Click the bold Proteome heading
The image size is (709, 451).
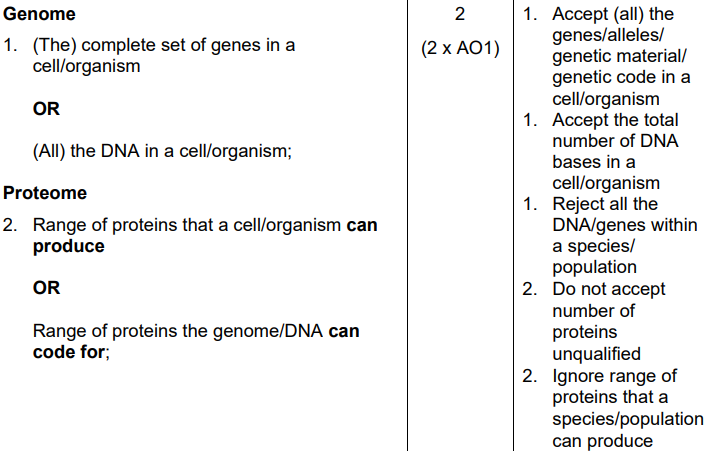click(x=45, y=192)
